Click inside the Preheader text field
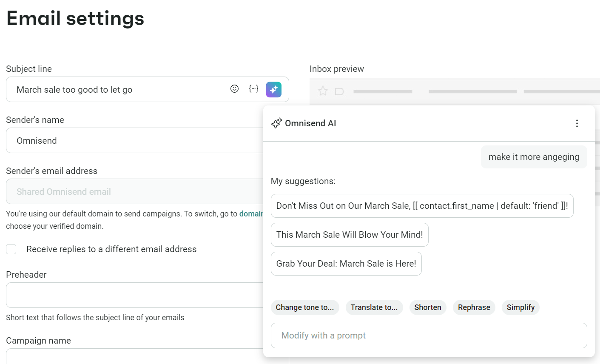600x364 pixels. tap(128, 295)
